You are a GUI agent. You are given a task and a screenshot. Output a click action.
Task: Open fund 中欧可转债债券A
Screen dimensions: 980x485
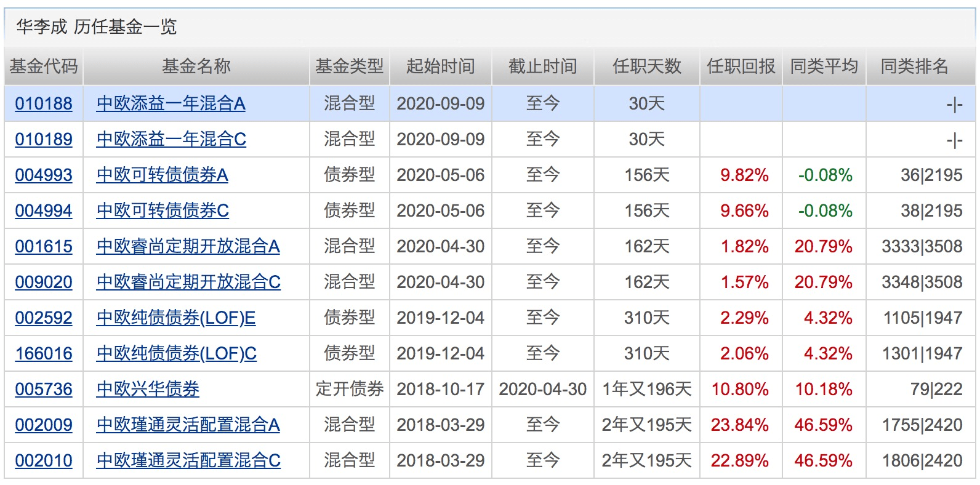[162, 175]
